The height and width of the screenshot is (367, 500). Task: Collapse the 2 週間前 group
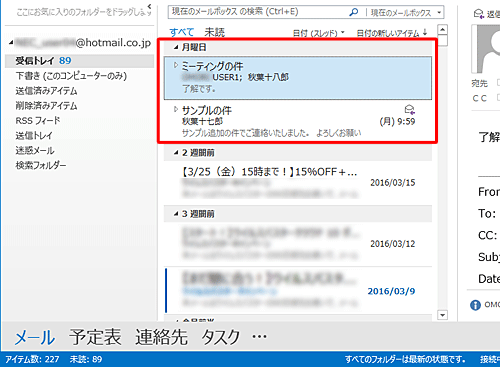(176, 153)
